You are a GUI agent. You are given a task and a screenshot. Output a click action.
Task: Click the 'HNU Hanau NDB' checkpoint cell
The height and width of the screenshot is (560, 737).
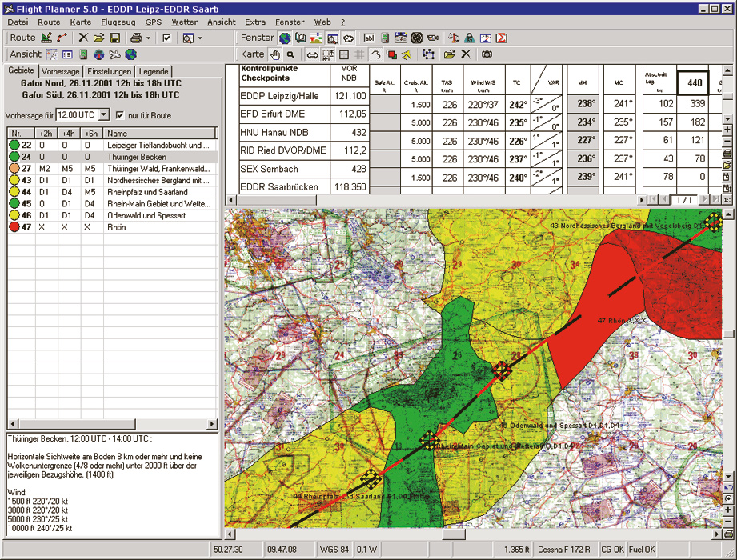284,133
